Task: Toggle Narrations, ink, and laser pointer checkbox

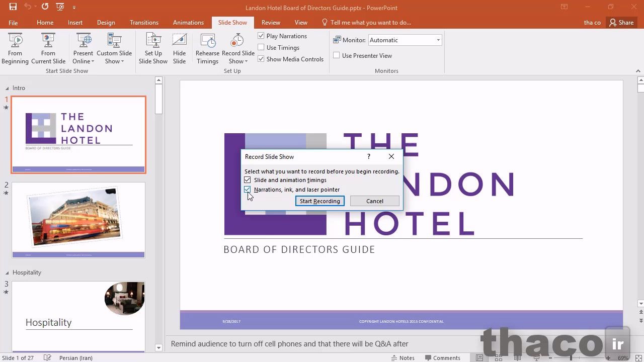Action: pyautogui.click(x=248, y=190)
